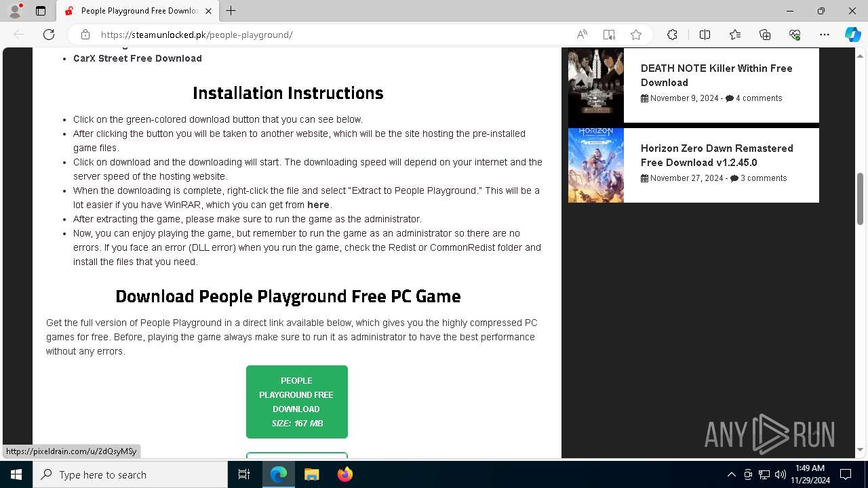Toggle split screen view
The height and width of the screenshot is (488, 868).
[705, 35]
